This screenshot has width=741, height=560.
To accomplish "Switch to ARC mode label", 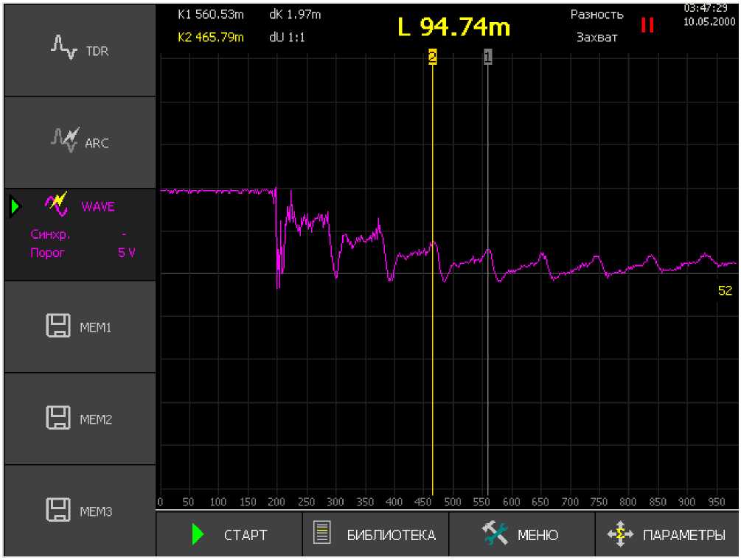I will click(x=97, y=143).
